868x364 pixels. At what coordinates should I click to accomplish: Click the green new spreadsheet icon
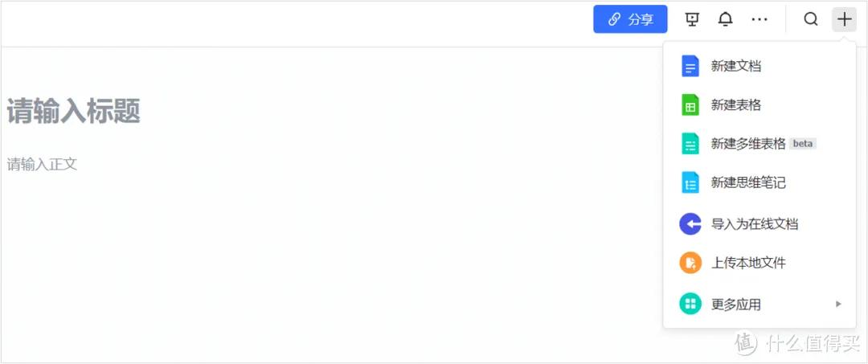click(690, 105)
